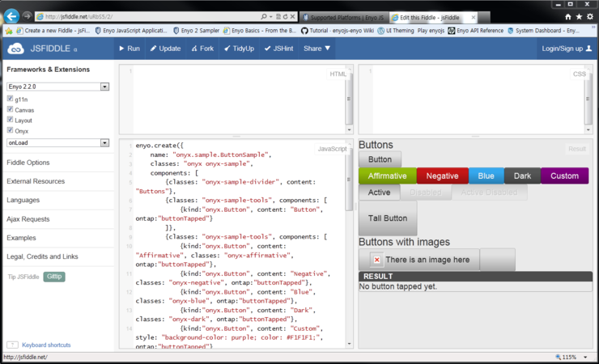Viewport: 599px width, 364px height.
Task: Click the compatibility view icon in address bar
Action: click(278, 16)
